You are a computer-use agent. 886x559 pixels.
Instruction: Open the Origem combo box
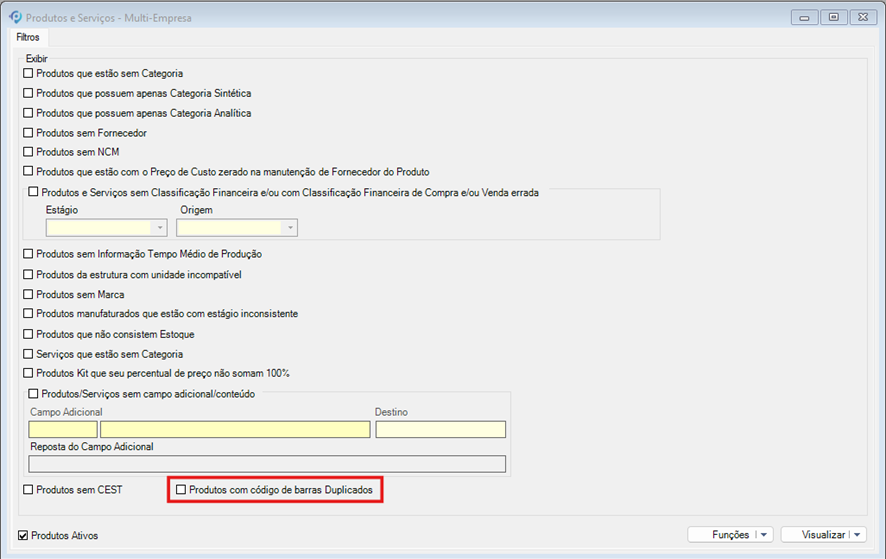237,227
